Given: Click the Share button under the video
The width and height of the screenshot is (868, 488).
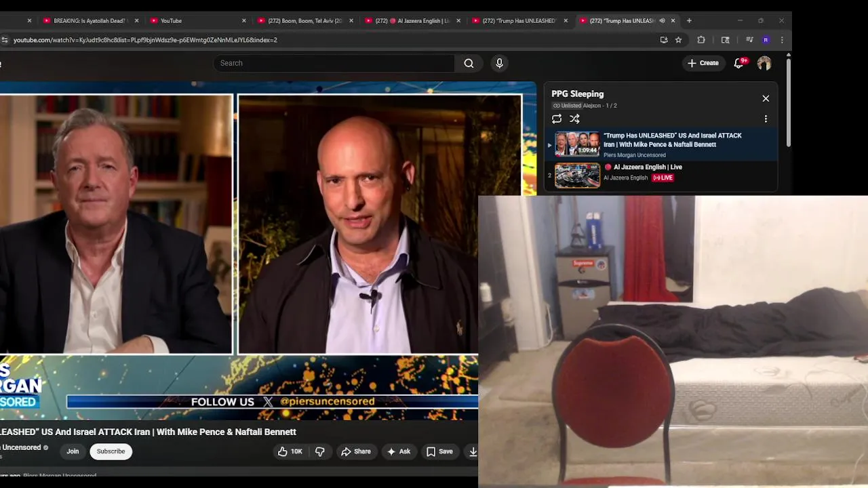Looking at the screenshot, I should pos(356,451).
